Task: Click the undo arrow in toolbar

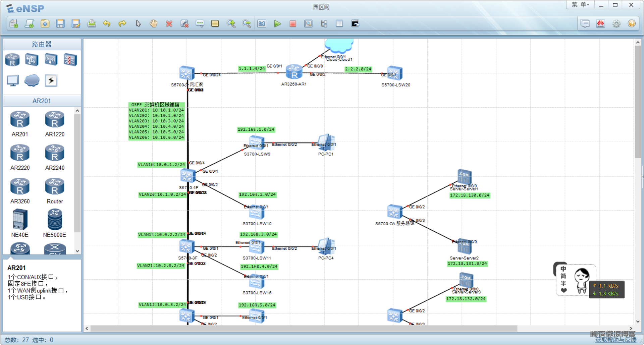Action: pos(107,23)
